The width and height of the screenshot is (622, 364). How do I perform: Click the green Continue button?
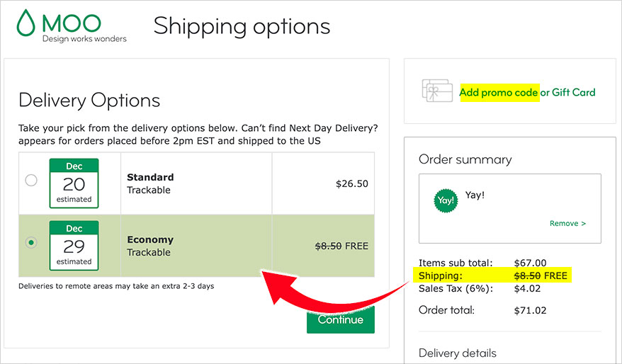click(x=340, y=319)
